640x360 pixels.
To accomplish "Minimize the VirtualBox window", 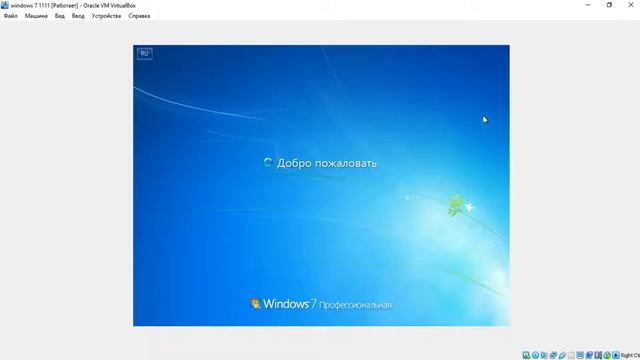I will pos(588,5).
